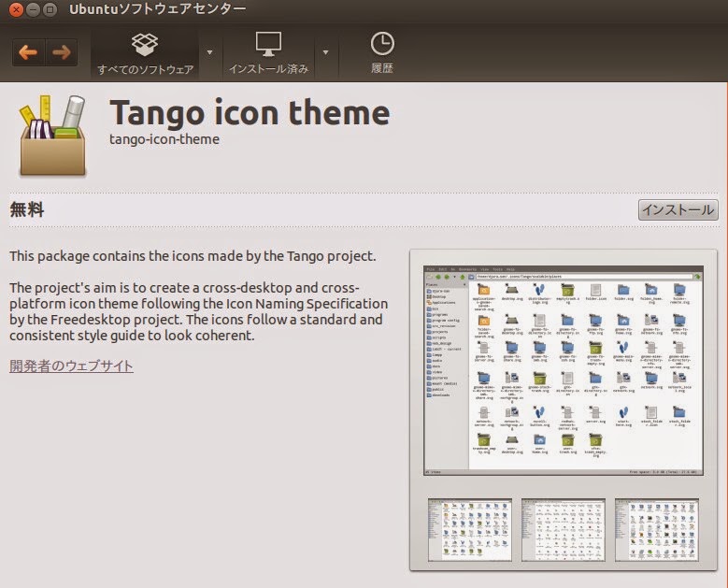Click the 無料 price label
This screenshot has height=588, width=728.
point(27,210)
